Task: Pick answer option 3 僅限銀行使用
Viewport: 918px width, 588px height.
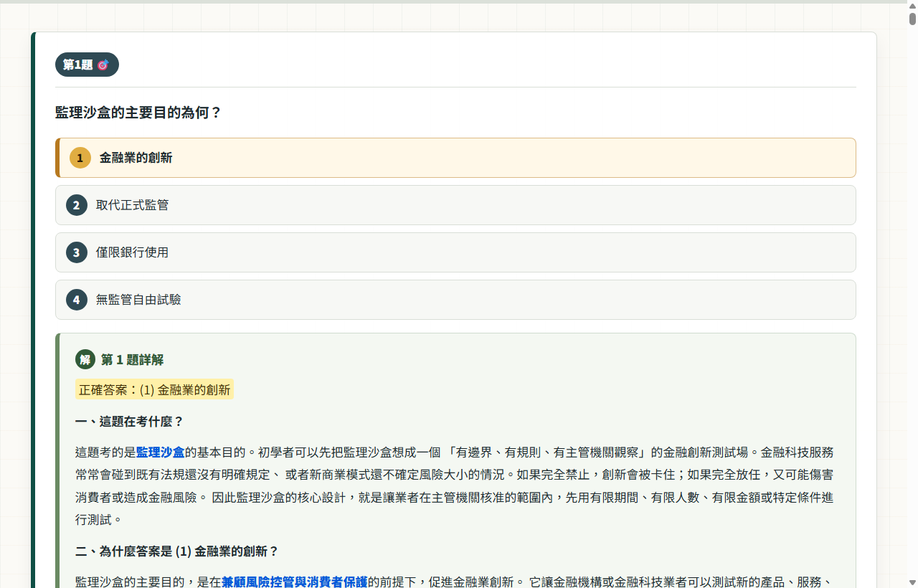Action: tap(455, 252)
